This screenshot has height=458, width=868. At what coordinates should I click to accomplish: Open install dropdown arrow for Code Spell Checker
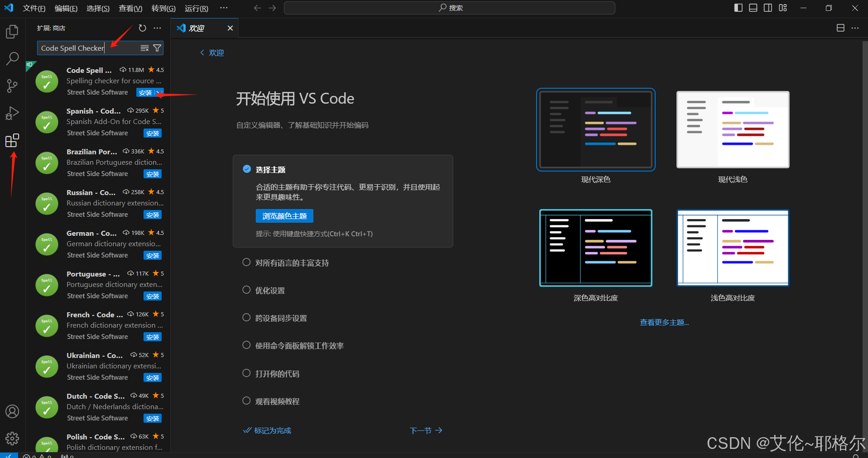tap(159, 92)
